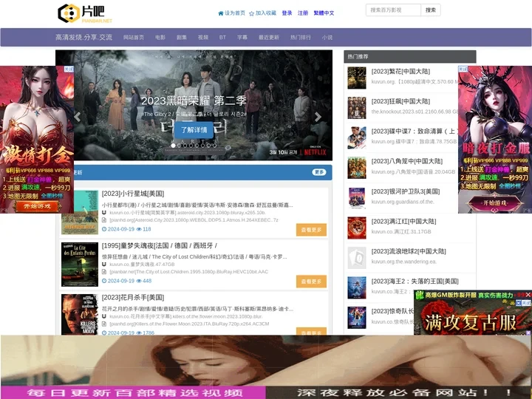Screen dimensions: 532x399
Task: Click the magnet icon under 小行星城
Action: pyautogui.click(x=104, y=213)
